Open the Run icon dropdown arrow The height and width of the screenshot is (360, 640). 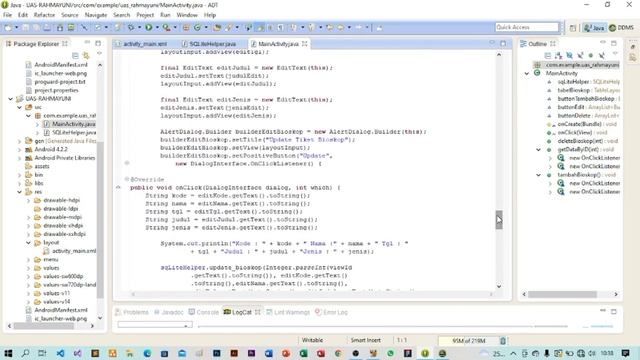[157, 27]
